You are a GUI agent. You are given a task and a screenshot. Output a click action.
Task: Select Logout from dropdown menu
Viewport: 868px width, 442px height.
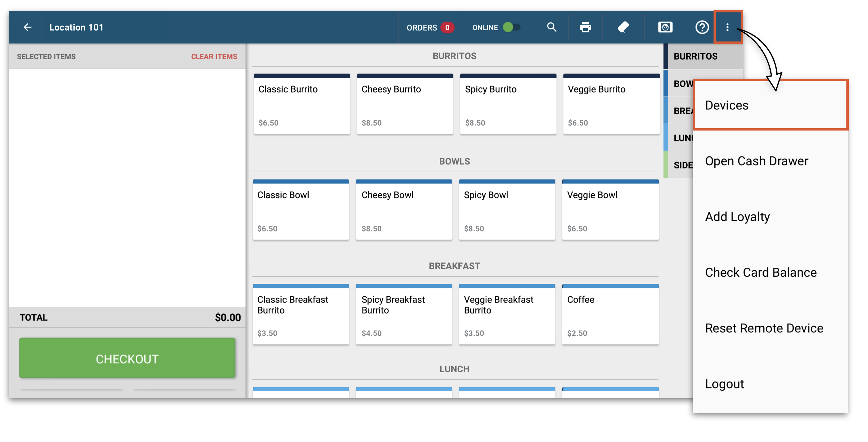tap(724, 384)
